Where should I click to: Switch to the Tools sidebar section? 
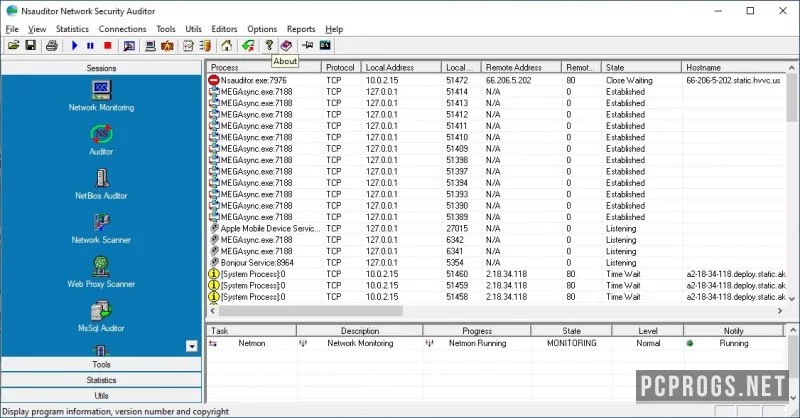click(101, 364)
